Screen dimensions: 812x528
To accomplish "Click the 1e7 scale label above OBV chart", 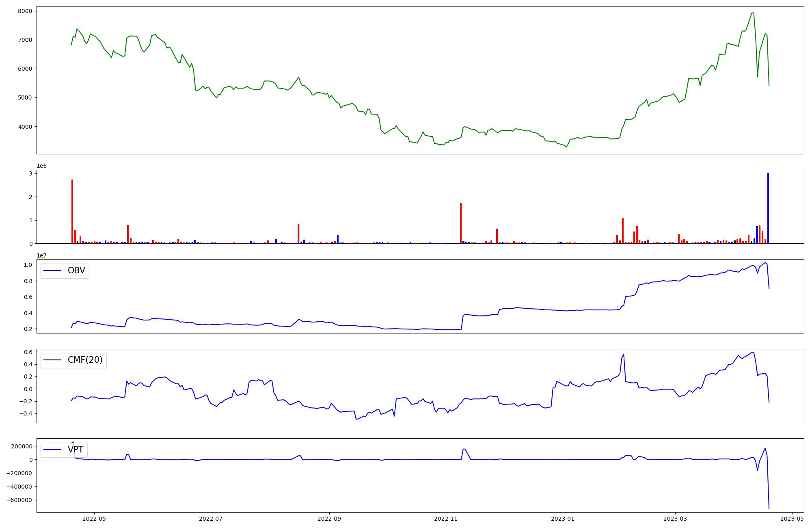I will point(41,255).
